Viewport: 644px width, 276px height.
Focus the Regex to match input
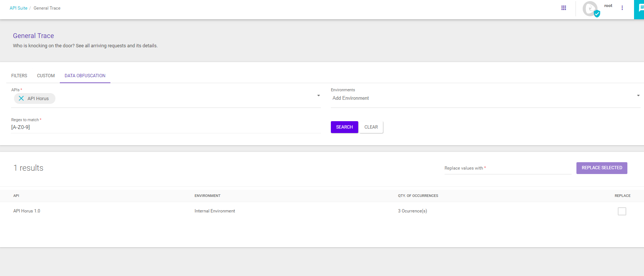pyautogui.click(x=166, y=127)
